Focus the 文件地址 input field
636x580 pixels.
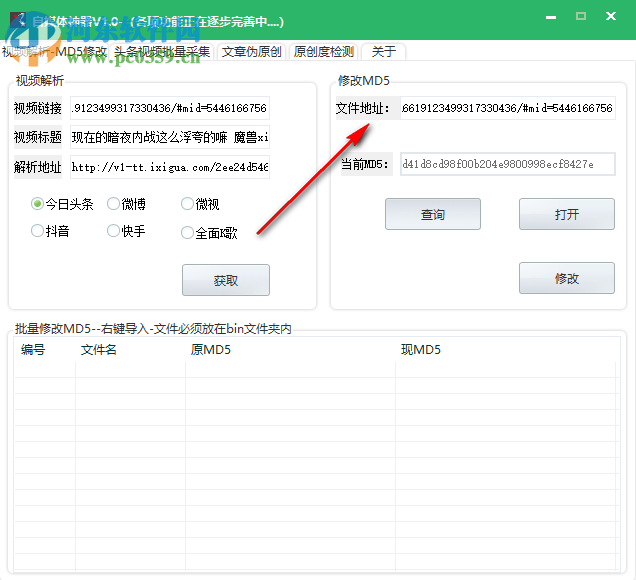tap(508, 108)
